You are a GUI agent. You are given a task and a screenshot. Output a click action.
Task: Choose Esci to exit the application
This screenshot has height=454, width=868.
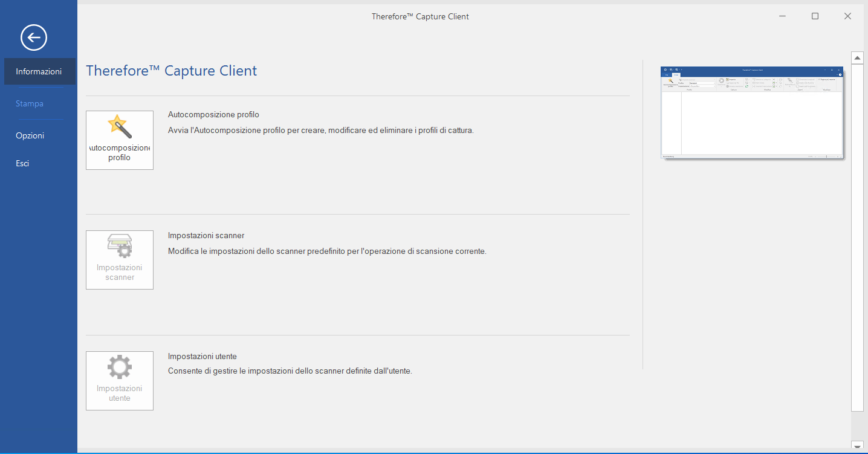[x=22, y=163]
